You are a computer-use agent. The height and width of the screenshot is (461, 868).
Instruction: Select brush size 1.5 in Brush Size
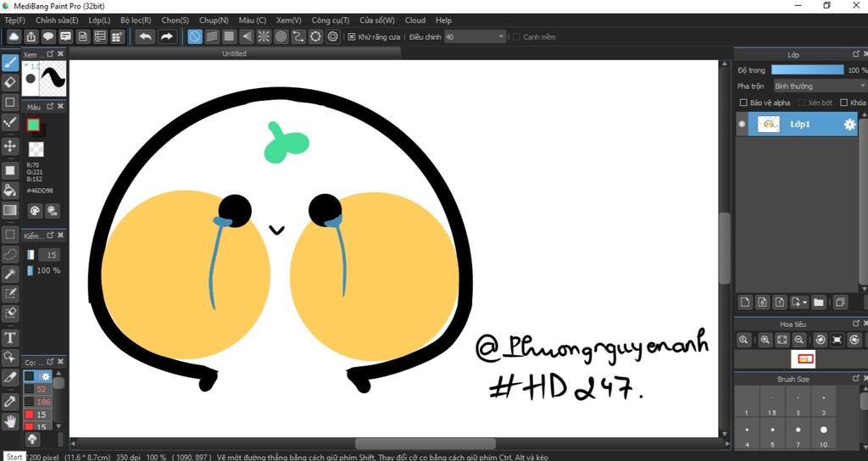click(771, 403)
